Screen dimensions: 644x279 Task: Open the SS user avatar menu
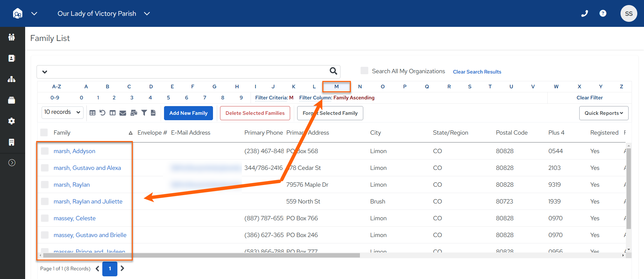point(629,13)
